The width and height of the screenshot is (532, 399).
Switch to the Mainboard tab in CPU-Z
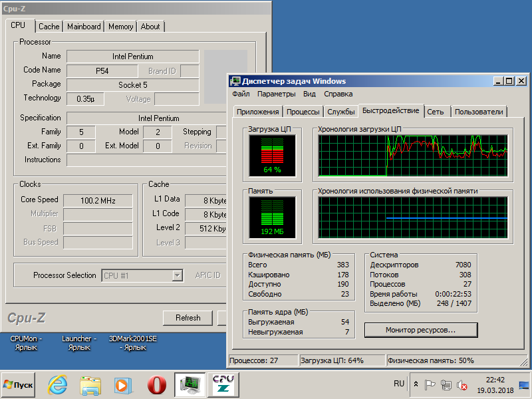(x=84, y=27)
